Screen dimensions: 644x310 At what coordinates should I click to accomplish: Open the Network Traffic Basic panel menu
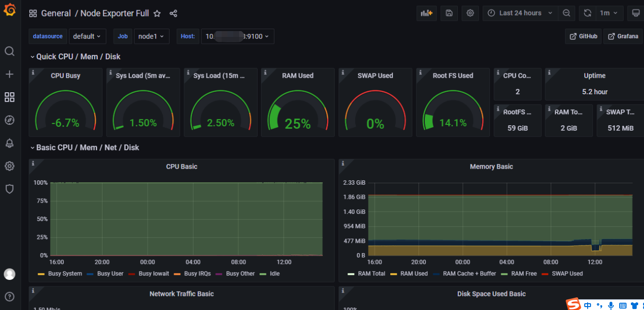(182, 294)
